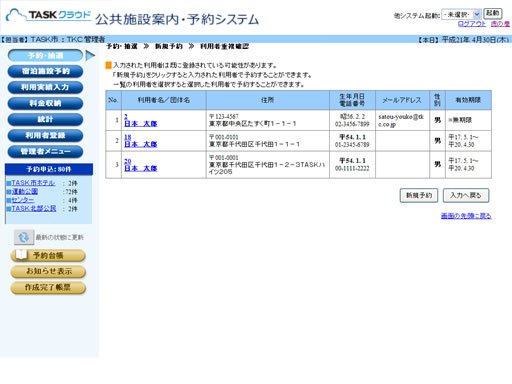Click the TASK北部公民 link
The height and width of the screenshot is (384, 512).
click(34, 209)
